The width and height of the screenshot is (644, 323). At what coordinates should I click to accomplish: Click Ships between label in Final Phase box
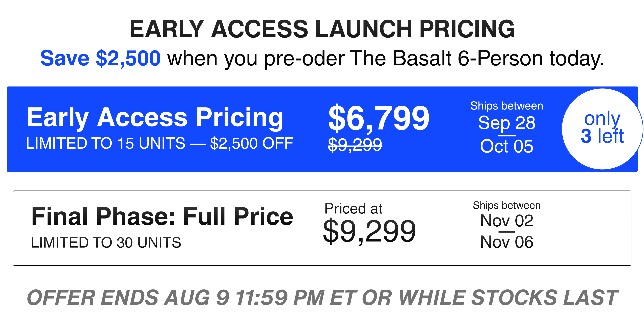(506, 205)
